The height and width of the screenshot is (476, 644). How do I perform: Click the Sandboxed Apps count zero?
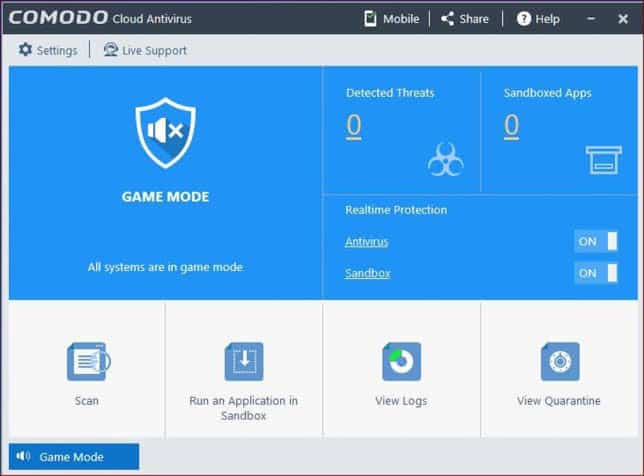click(511, 126)
